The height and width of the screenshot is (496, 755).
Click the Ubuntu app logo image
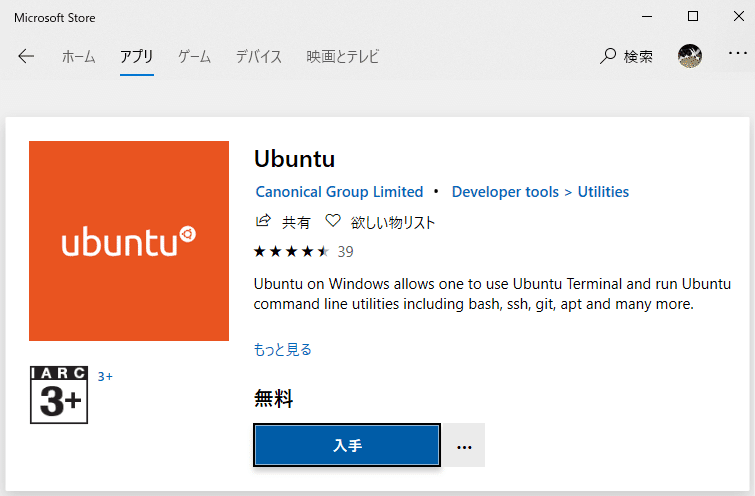[x=129, y=241]
